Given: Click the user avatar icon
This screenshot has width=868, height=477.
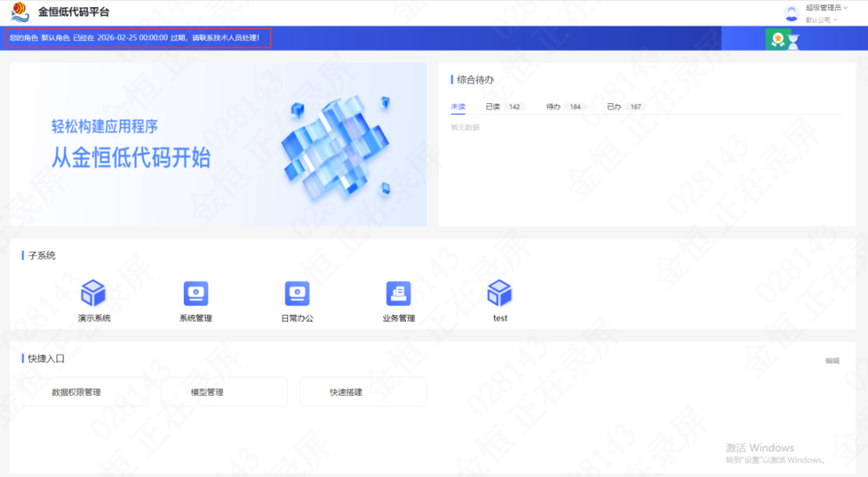Looking at the screenshot, I should (x=791, y=14).
